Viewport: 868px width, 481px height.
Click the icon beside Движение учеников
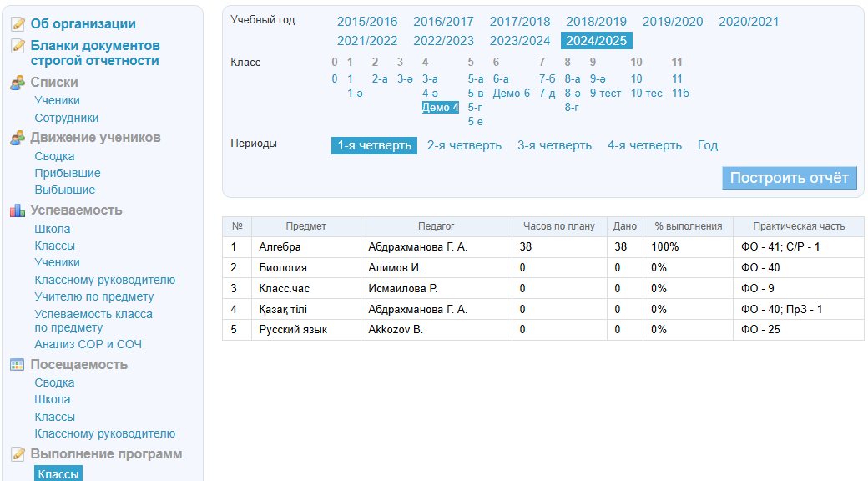click(x=18, y=138)
